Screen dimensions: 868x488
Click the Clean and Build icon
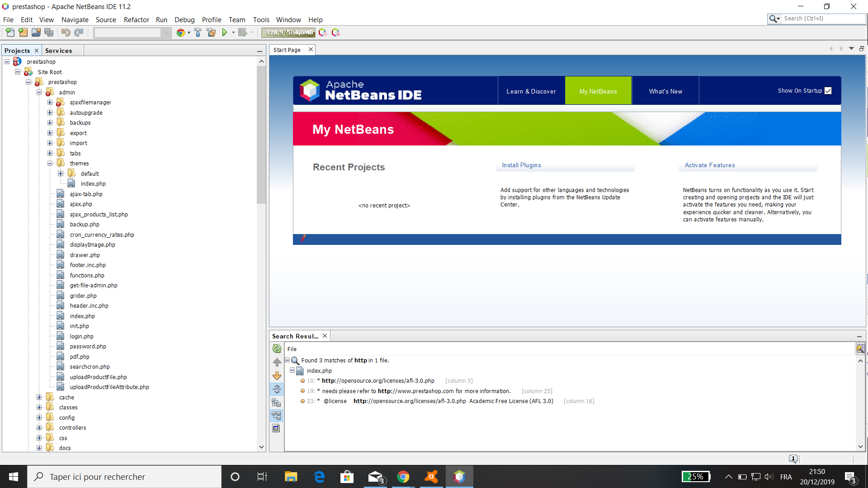(211, 33)
